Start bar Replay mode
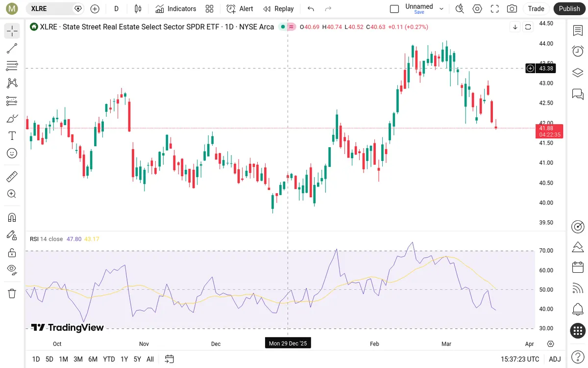This screenshot has height=368, width=588. 278,9
